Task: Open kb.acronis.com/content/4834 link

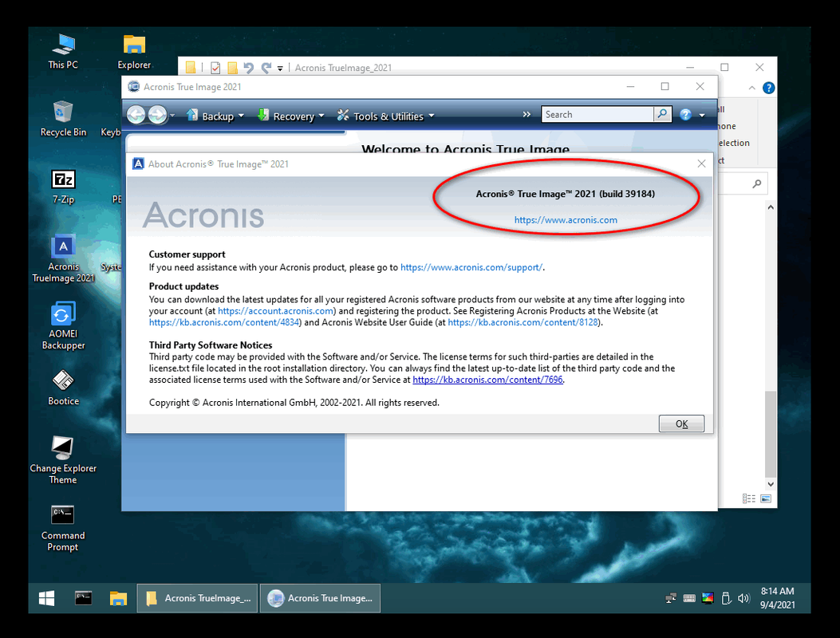Action: pyautogui.click(x=224, y=322)
